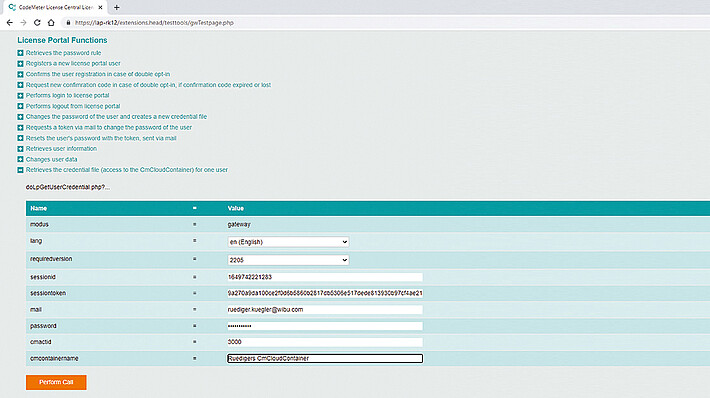
Task: Click the 'lang' row label
Action: 36,241
